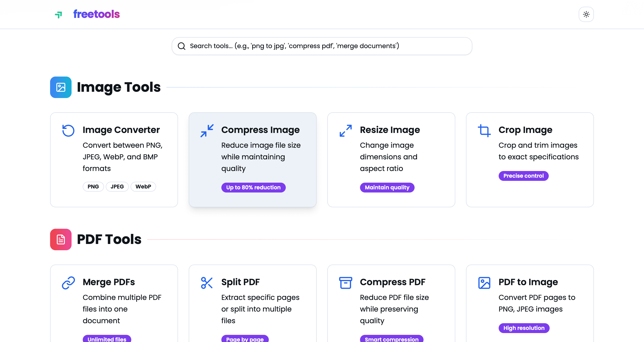The image size is (644, 342).
Task: Click the search magnifier icon
Action: click(x=182, y=46)
